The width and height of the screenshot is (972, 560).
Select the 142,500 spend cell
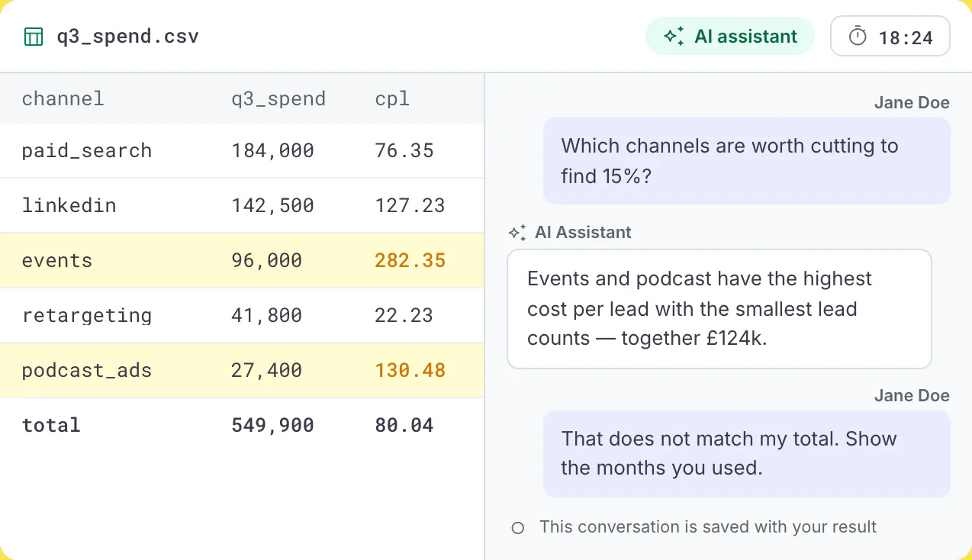(273, 205)
